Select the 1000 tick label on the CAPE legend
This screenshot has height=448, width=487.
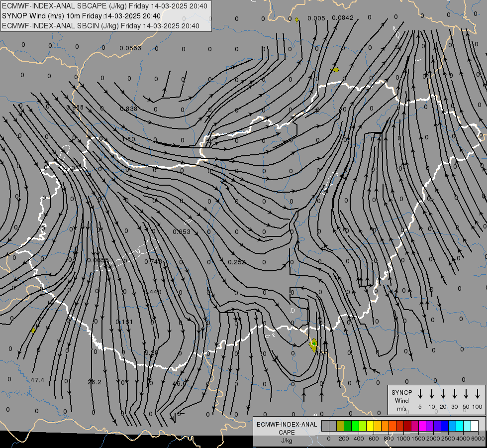click(403, 439)
